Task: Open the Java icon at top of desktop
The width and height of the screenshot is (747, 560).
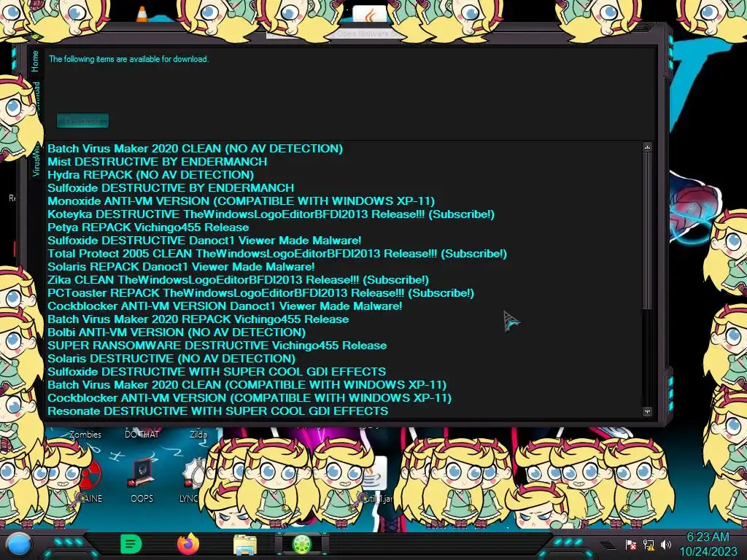Action: coord(370,15)
